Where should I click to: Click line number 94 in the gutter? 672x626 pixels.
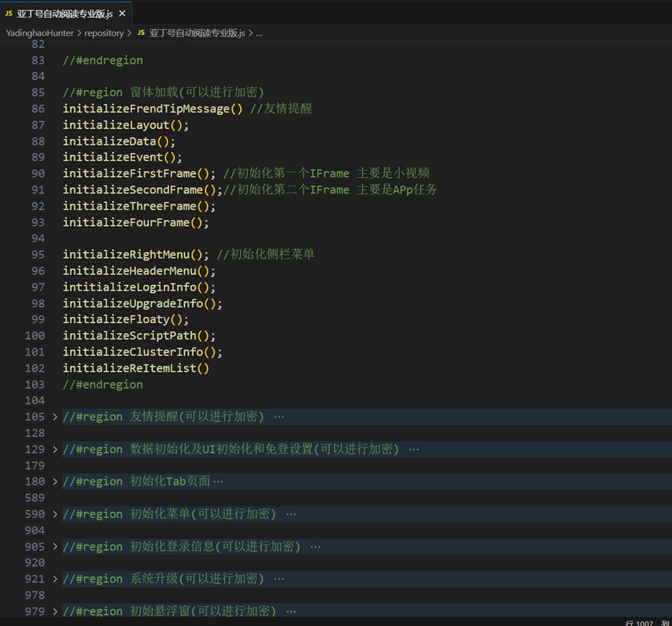pos(38,238)
